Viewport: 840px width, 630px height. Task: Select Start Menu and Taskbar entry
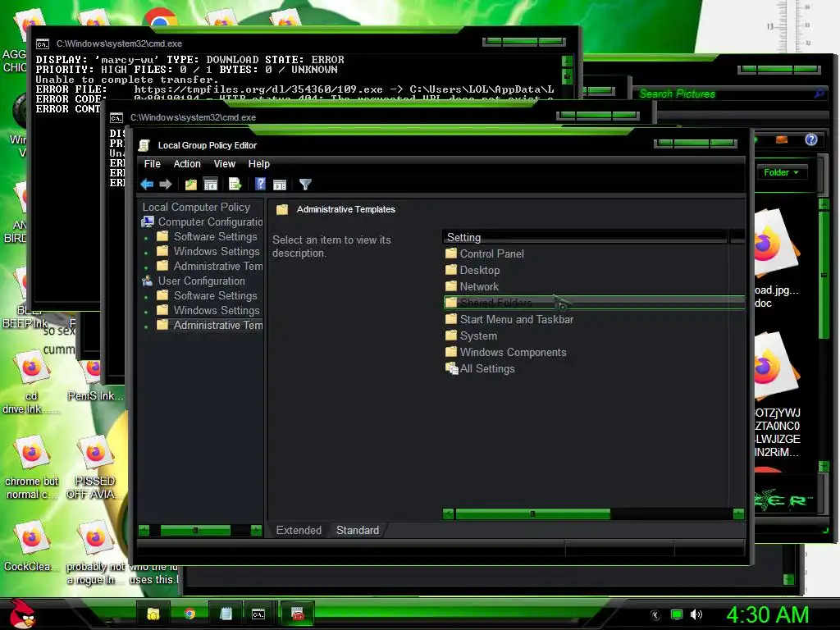coord(517,319)
